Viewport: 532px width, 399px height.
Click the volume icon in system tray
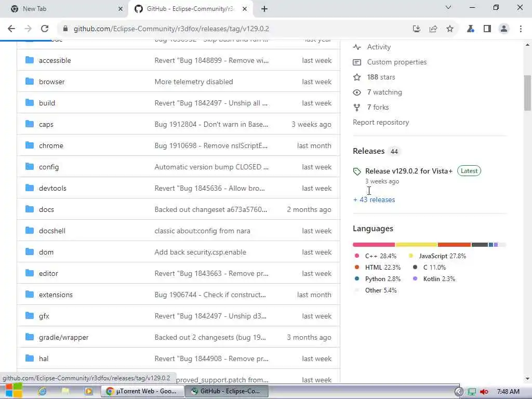[x=484, y=392]
